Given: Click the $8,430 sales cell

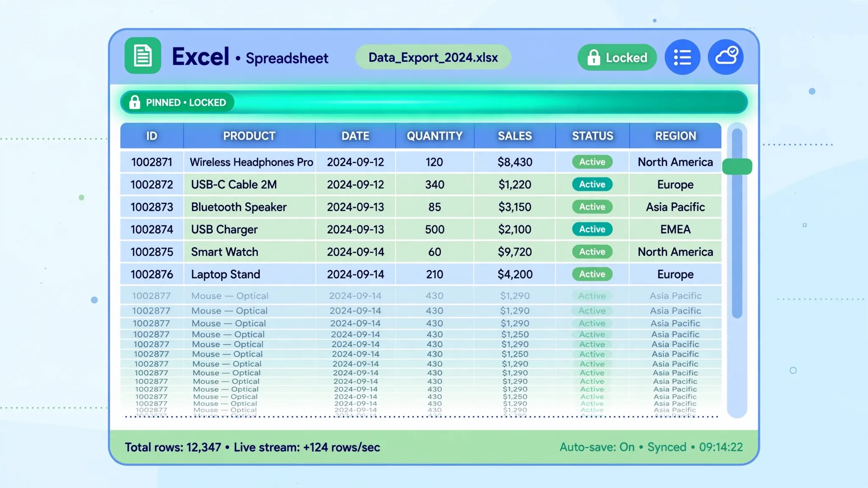Looking at the screenshot, I should (515, 162).
